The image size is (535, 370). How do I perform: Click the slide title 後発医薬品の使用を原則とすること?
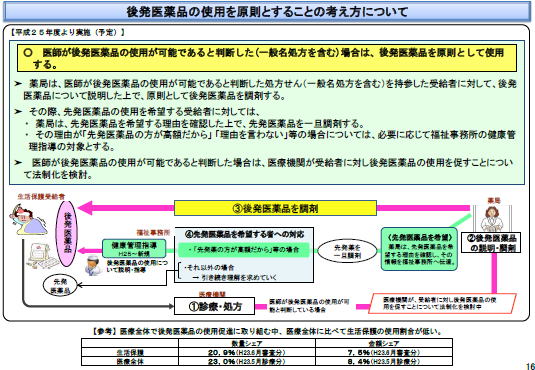tap(267, 12)
